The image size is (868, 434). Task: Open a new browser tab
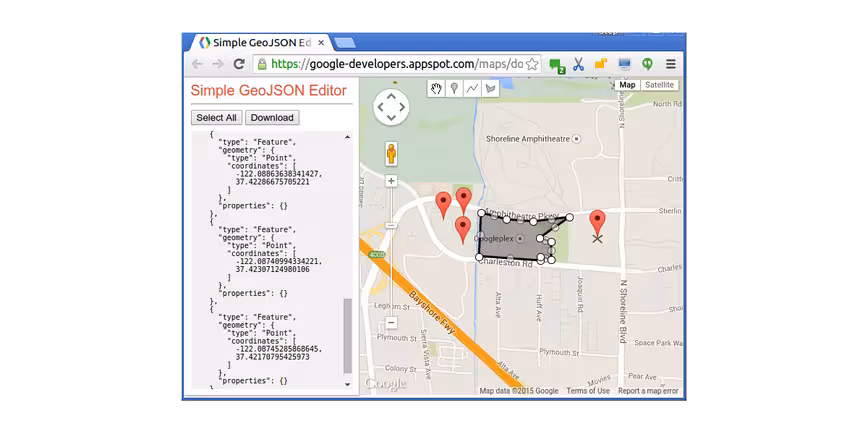point(345,43)
